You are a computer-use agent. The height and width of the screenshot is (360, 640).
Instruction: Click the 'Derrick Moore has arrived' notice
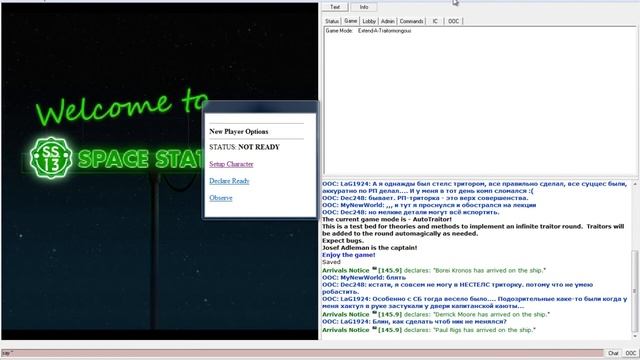[x=436, y=314]
